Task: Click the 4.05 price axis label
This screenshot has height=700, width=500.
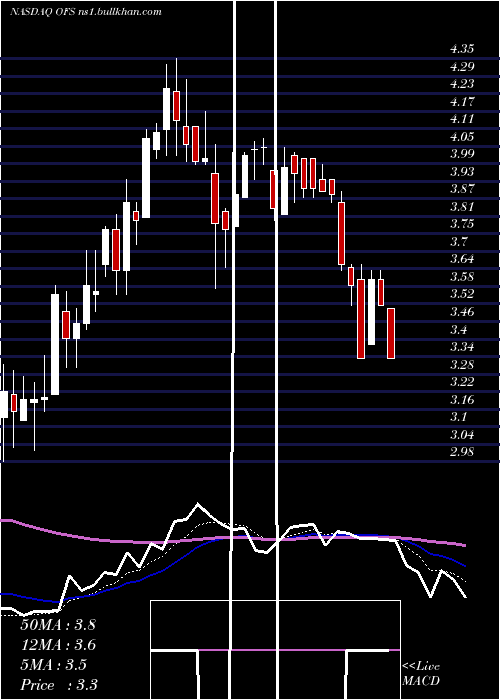Action: [x=462, y=137]
